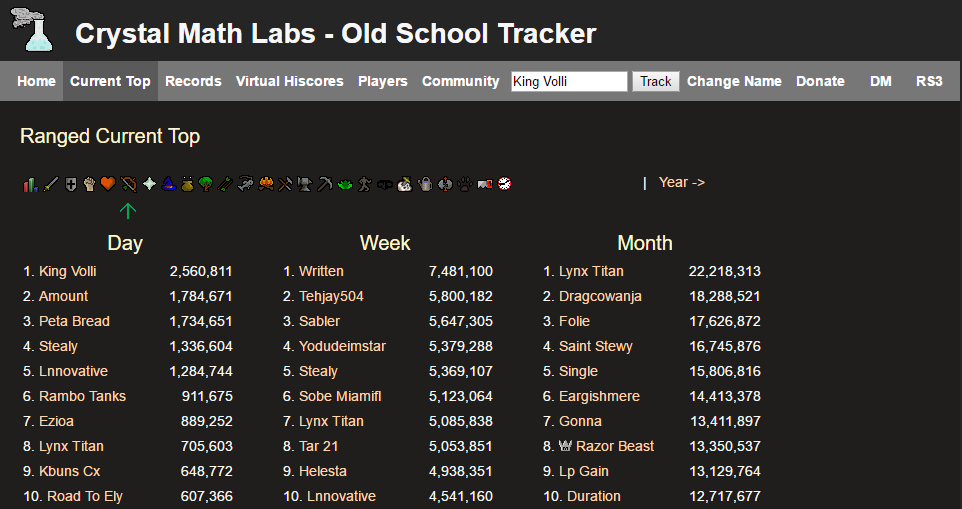The width and height of the screenshot is (962, 509).
Task: Select the Firemaking campfire icon
Action: tap(266, 184)
